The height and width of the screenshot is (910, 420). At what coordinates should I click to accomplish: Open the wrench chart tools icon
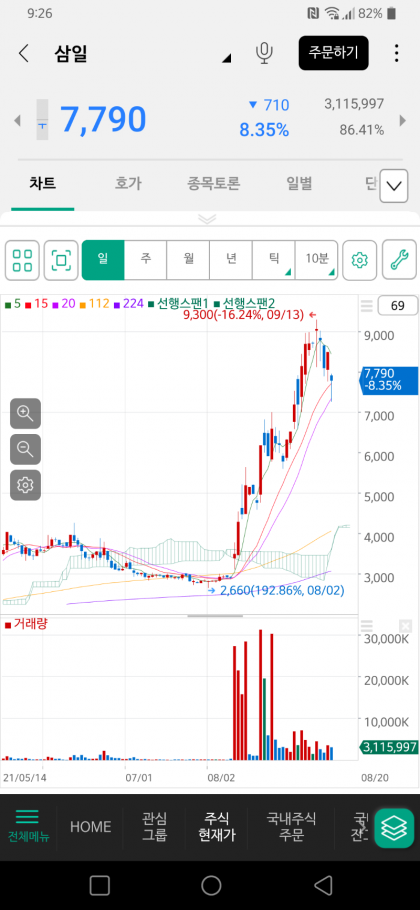399,260
